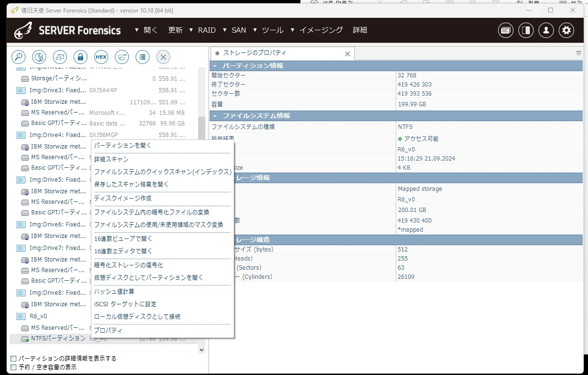Screen dimensions: 588x375
Task: Click the disk icon beside Img:Drive5
Action: click(21, 180)
